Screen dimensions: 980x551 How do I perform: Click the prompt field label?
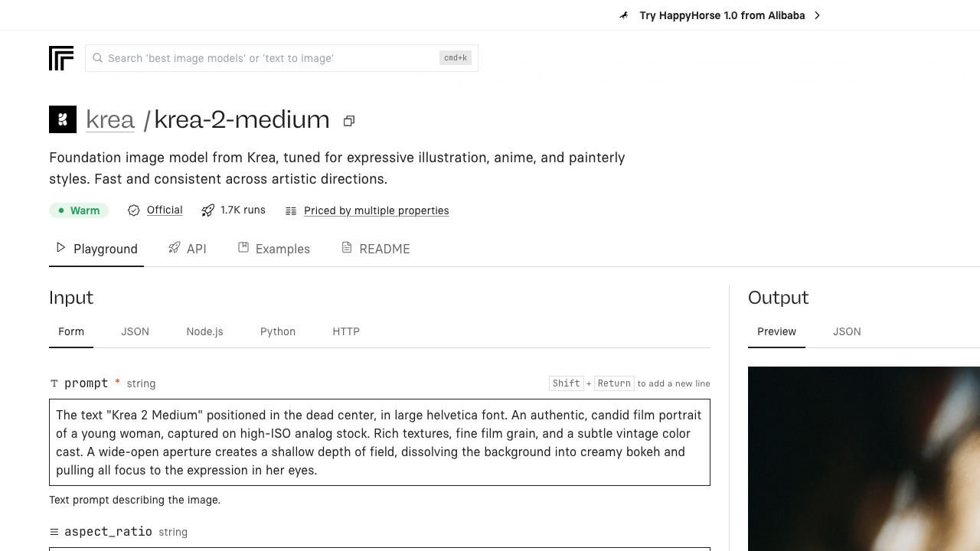86,383
